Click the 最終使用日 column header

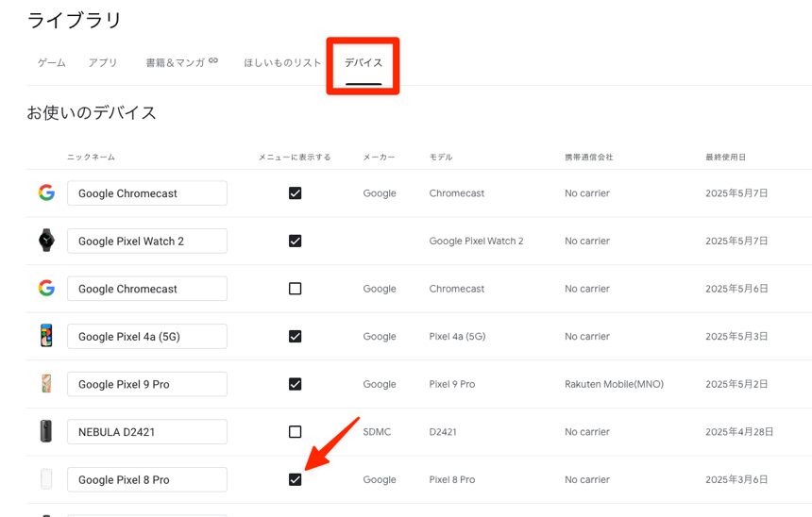coord(725,157)
